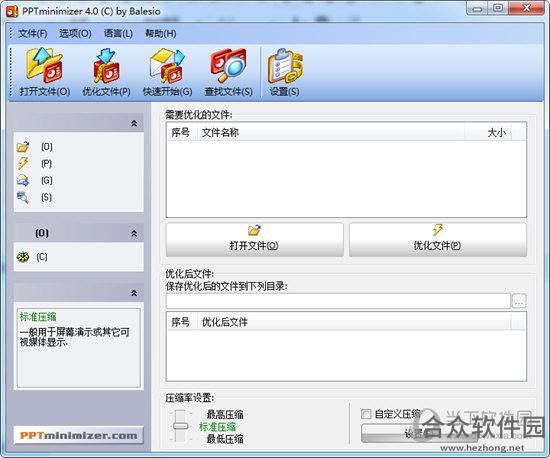The width and height of the screenshot is (550, 458).
Task: Maximize the PPTminimizer window
Action: tap(498, 8)
